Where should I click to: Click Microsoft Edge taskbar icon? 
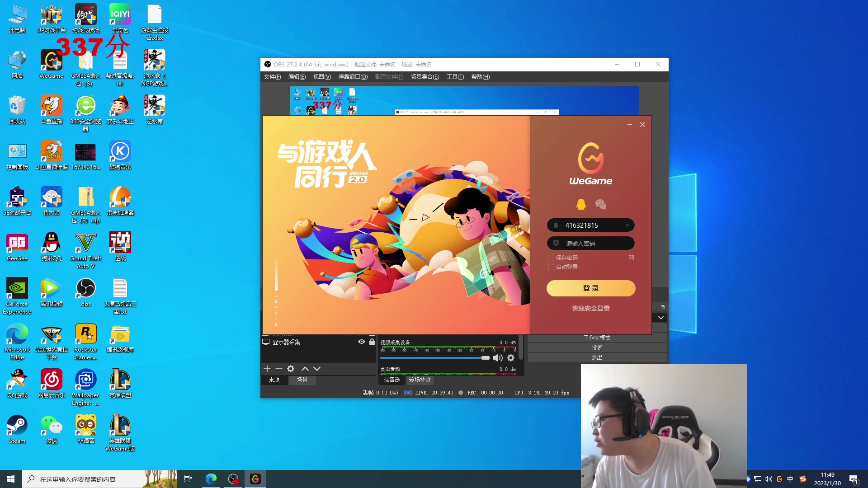tap(211, 479)
